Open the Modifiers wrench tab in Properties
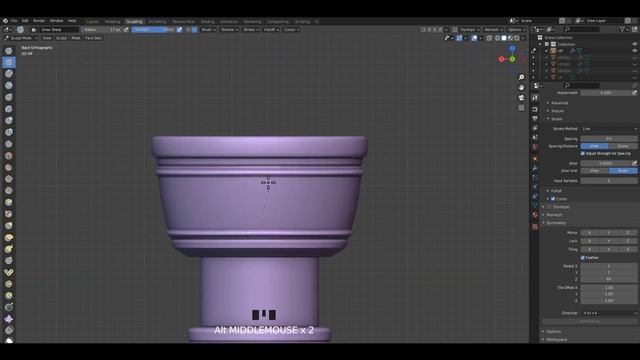The width and height of the screenshot is (640, 360). point(535,168)
